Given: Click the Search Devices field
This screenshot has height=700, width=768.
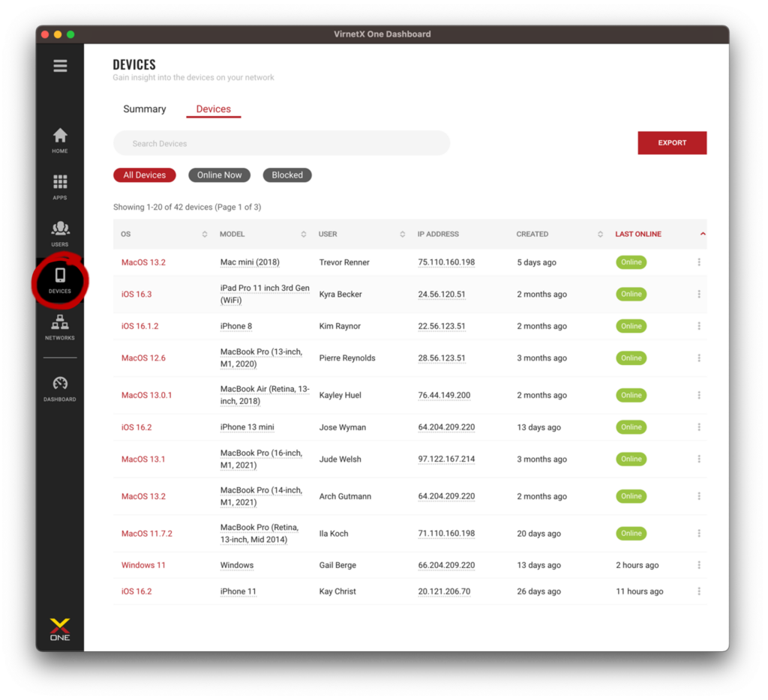Looking at the screenshot, I should click(x=281, y=143).
